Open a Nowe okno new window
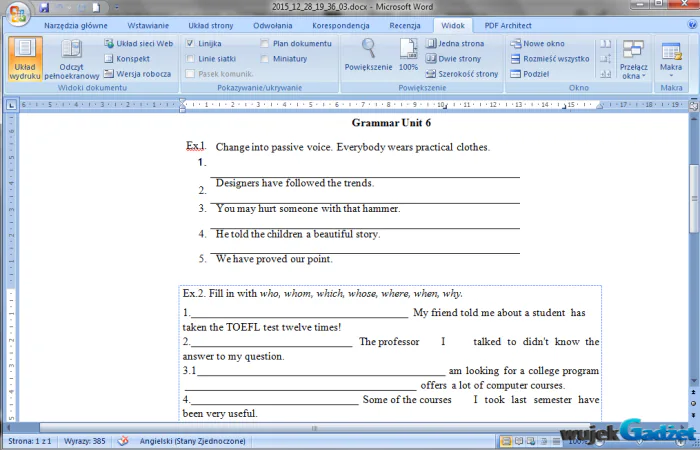700x450 pixels. tap(538, 43)
